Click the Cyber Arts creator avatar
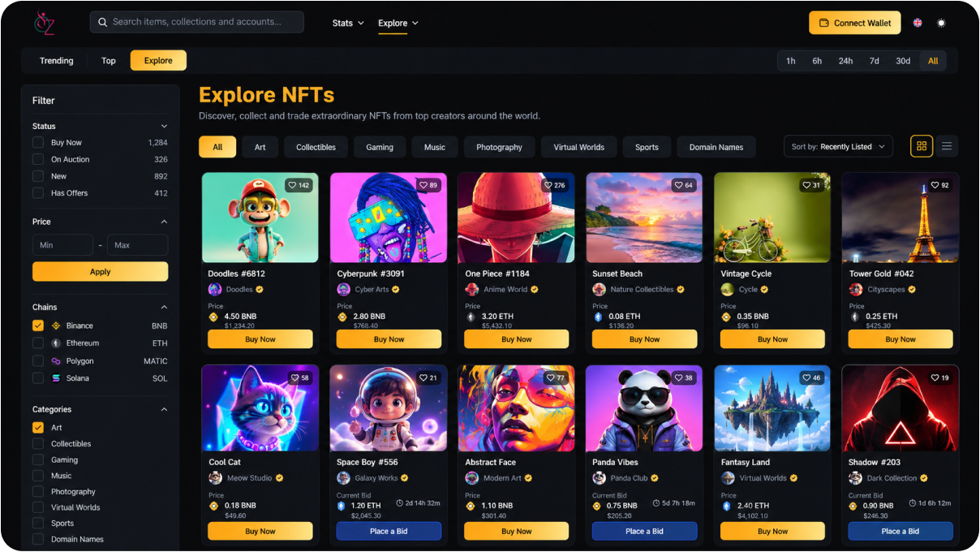Viewport: 980px width, 552px height. pos(343,289)
